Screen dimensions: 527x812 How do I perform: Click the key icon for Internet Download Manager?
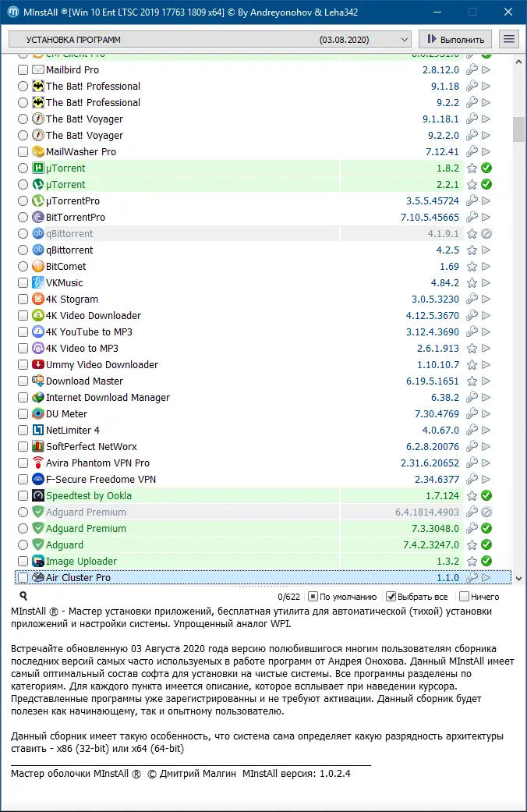pyautogui.click(x=472, y=397)
